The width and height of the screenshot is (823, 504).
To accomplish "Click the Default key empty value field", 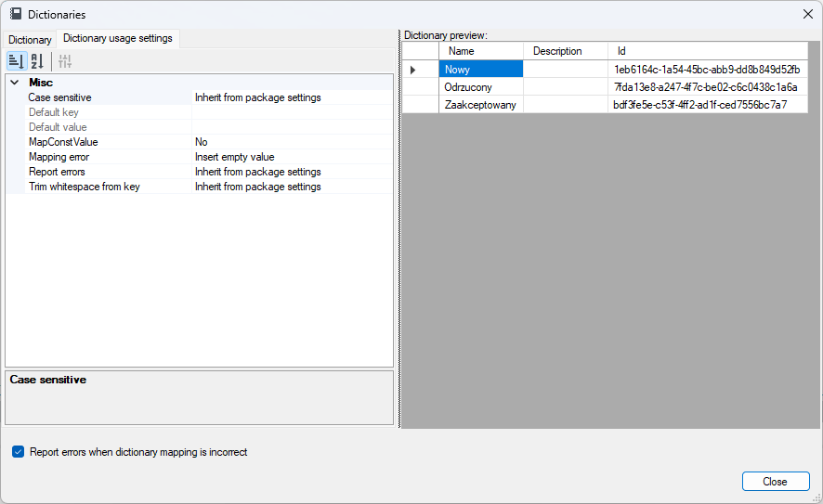I will point(292,112).
